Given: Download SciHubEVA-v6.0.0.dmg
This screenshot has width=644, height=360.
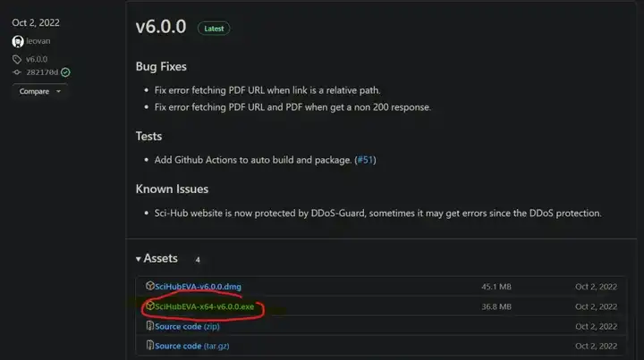Looking at the screenshot, I should point(199,287).
